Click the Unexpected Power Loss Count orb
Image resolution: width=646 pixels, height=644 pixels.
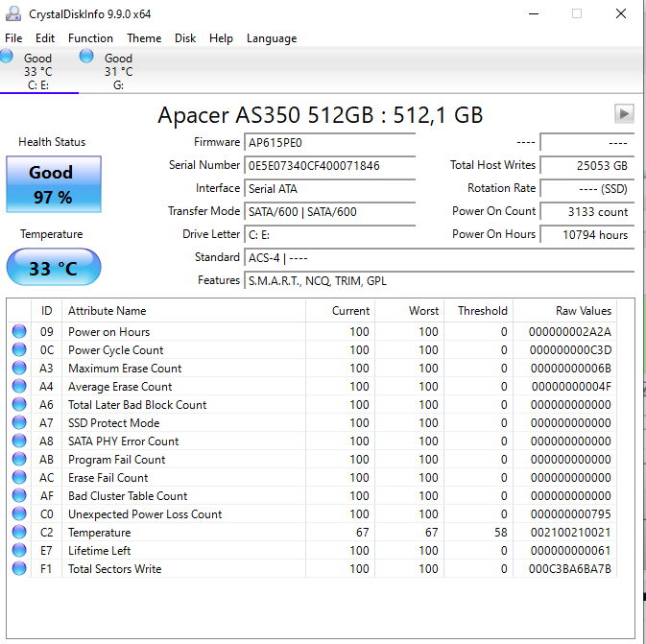point(19,513)
